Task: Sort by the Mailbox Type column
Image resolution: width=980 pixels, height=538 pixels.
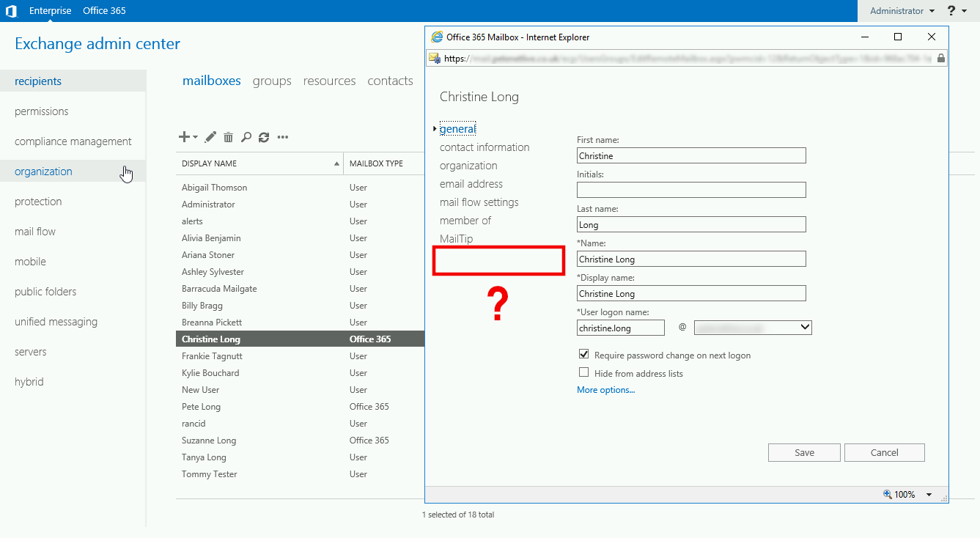Action: pos(383,163)
